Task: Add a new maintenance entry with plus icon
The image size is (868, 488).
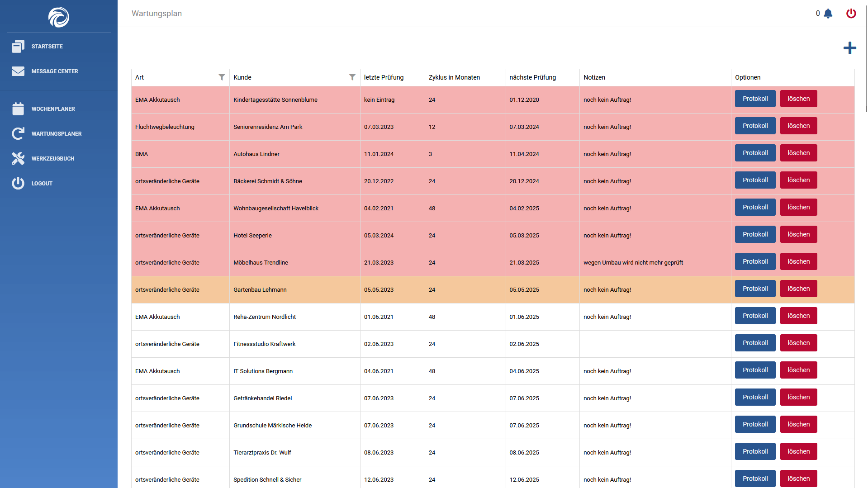Action: pos(849,48)
